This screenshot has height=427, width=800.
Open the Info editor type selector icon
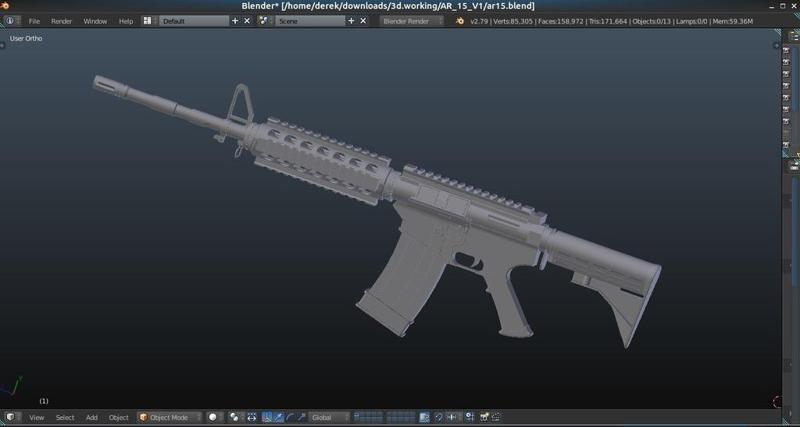10,21
